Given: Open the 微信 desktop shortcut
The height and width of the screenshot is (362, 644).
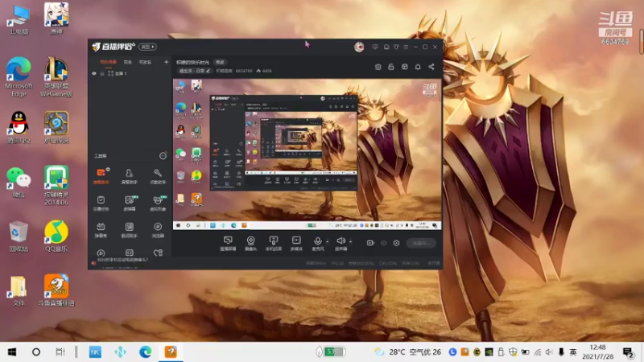Looking at the screenshot, I should pyautogui.click(x=19, y=183).
